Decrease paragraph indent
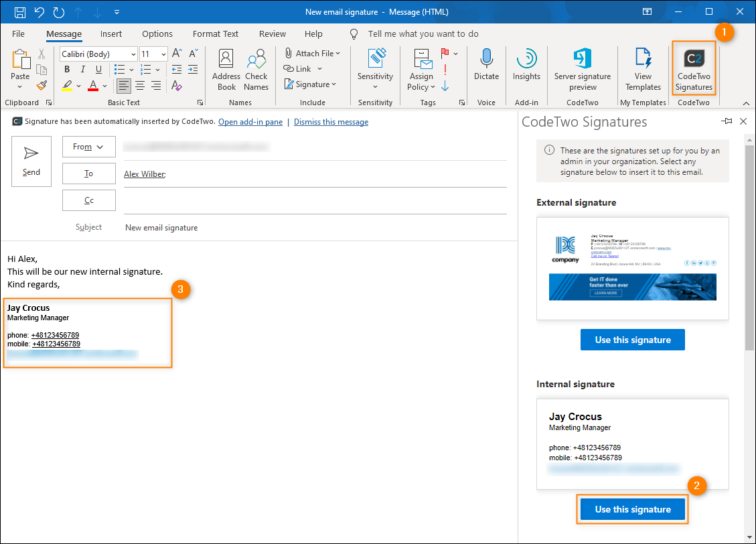Screen dimensions: 756x544 pos(177,70)
